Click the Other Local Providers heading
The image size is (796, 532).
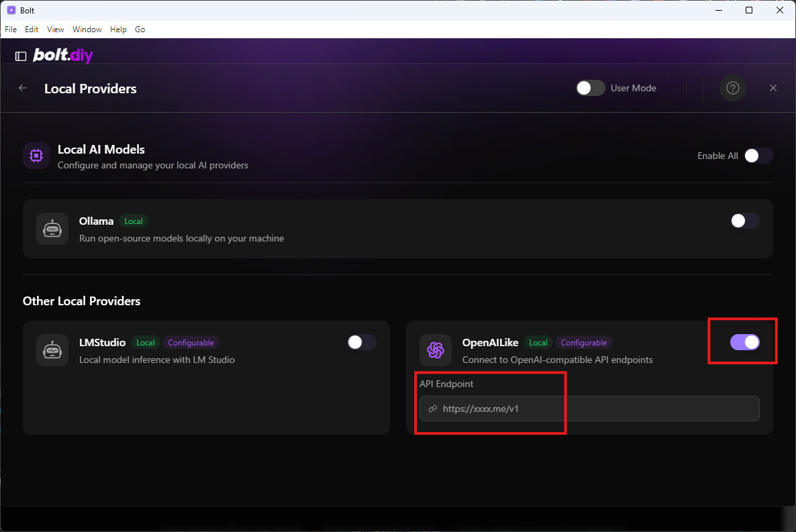(x=82, y=301)
